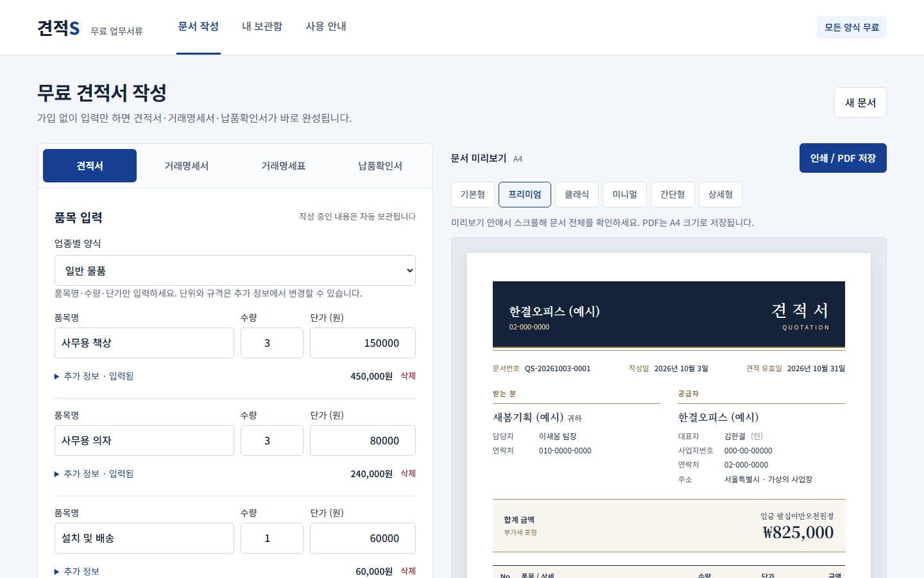The image size is (924, 578).
Task: Delete the 사무용 의자 item row
Action: (x=408, y=473)
